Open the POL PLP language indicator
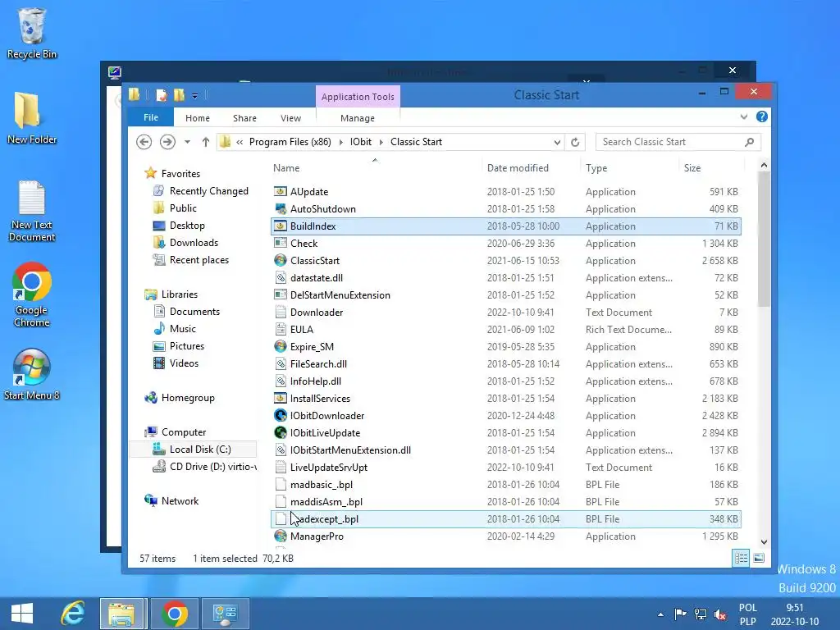The width and height of the screenshot is (840, 630). click(x=748, y=614)
